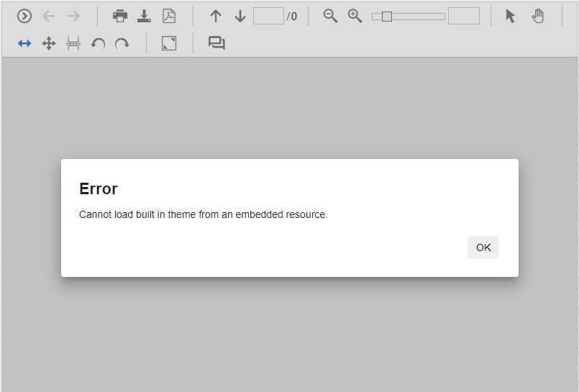Go to the next page (down arrow)
The image size is (579, 392).
pyautogui.click(x=240, y=16)
